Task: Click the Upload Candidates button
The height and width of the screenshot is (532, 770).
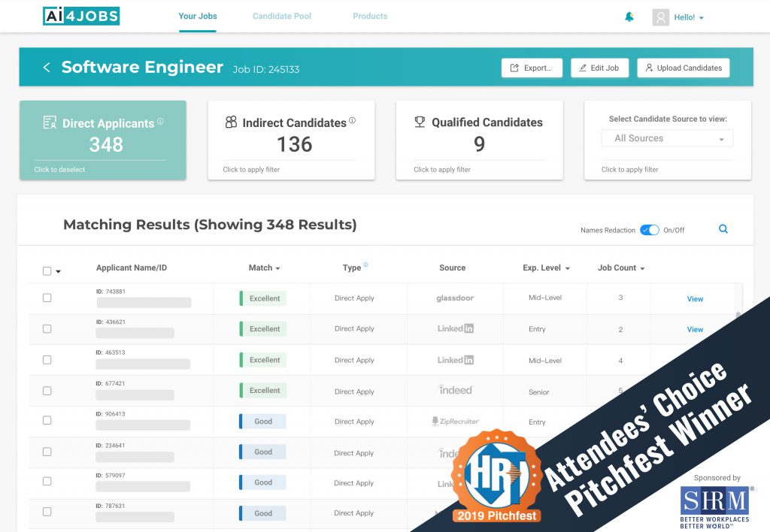Action: (684, 68)
